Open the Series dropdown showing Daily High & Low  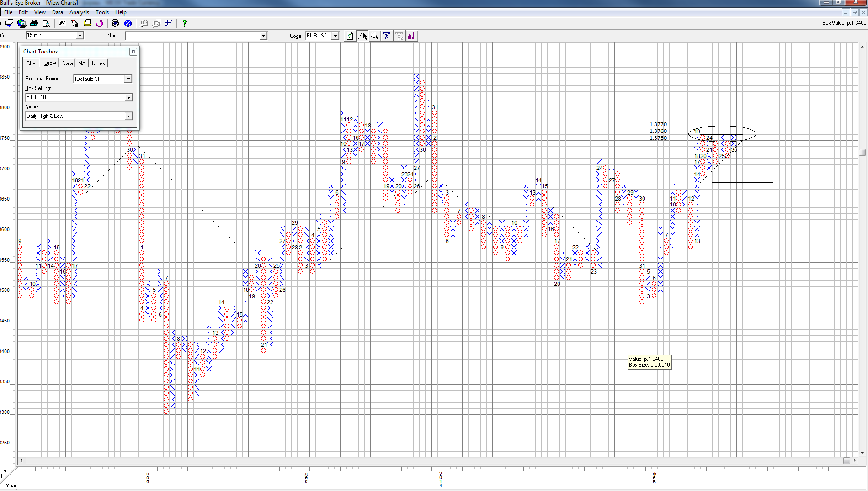128,116
